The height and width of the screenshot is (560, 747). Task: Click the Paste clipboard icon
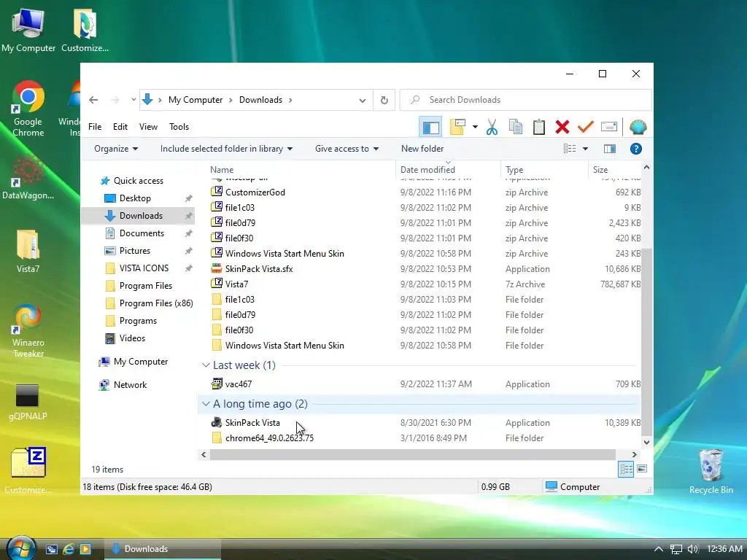pos(539,127)
